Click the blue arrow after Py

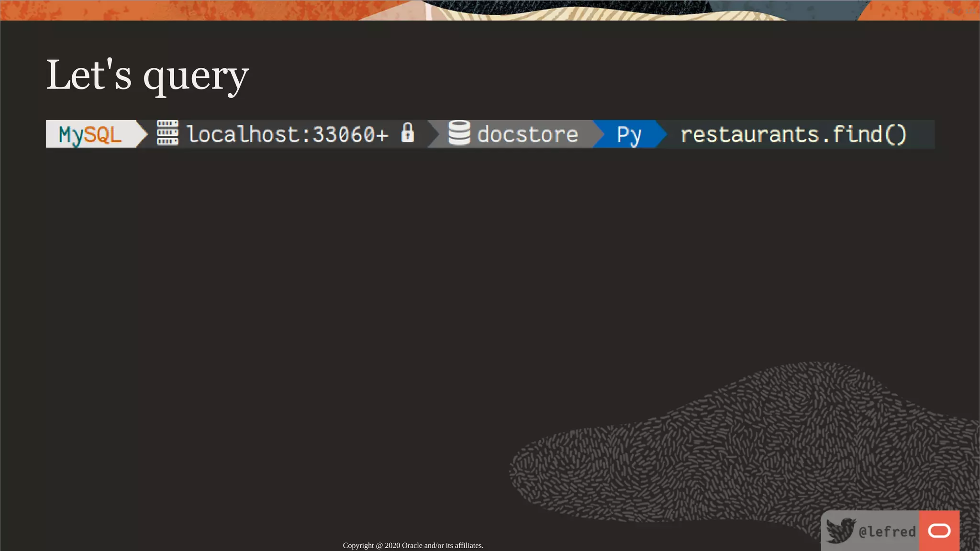click(661, 134)
